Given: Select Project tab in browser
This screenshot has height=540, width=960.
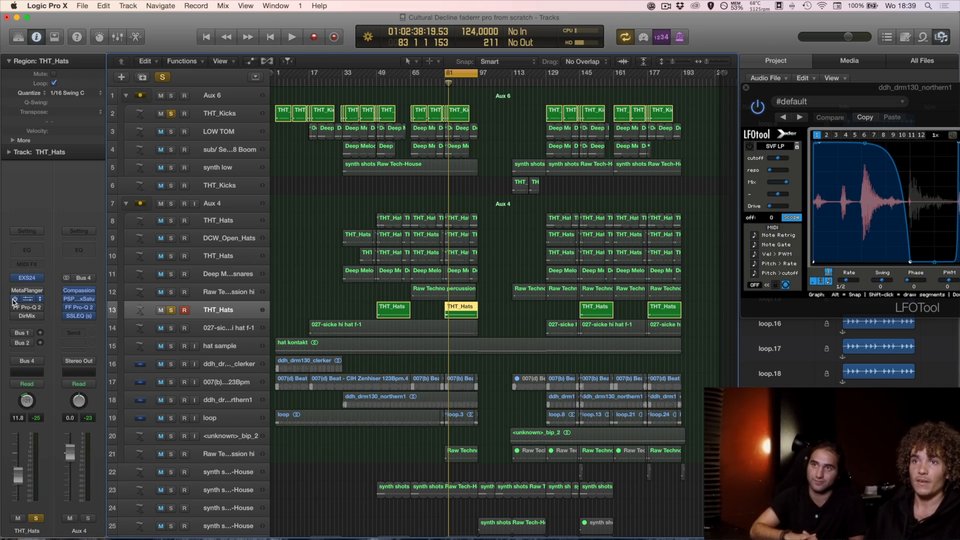Looking at the screenshot, I should [x=776, y=61].
